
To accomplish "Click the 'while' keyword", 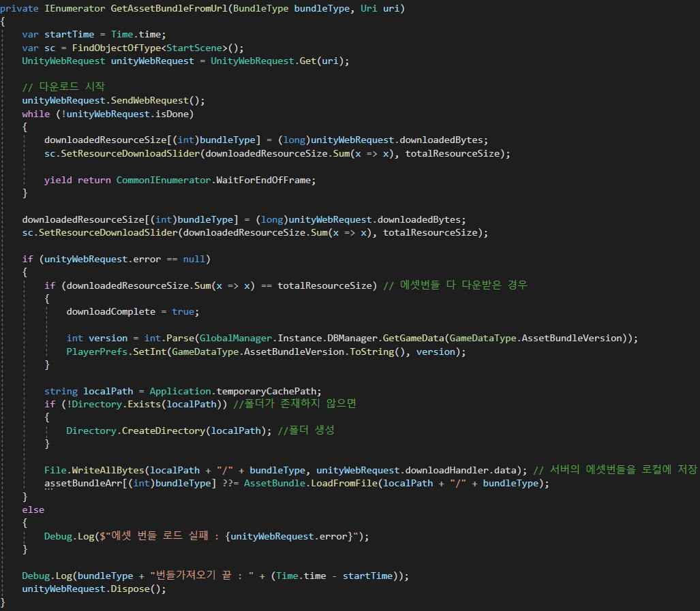I will tap(35, 114).
